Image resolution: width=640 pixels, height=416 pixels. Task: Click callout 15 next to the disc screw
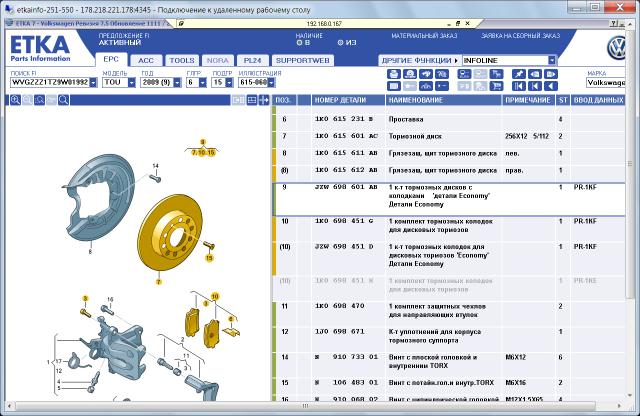click(x=209, y=258)
